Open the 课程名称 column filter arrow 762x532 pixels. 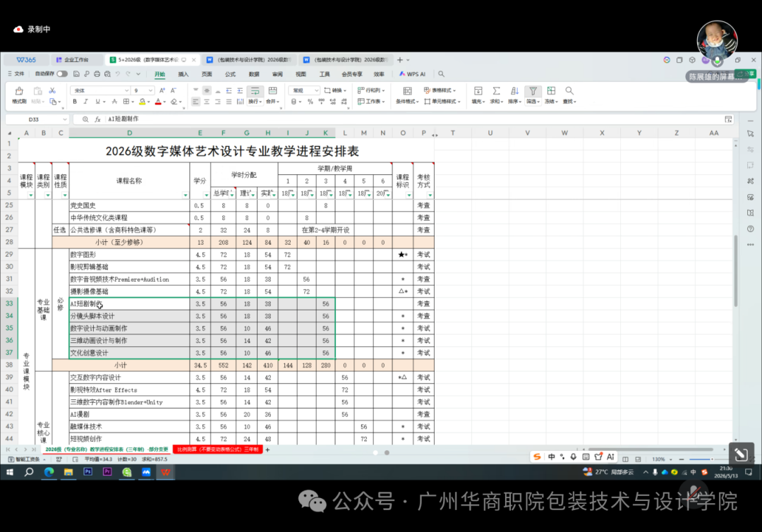tap(185, 195)
